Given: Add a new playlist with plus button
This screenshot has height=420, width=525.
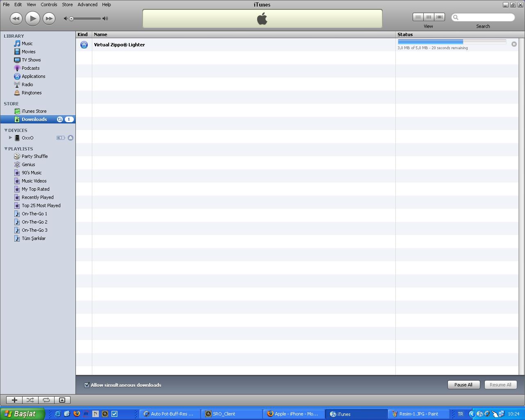Looking at the screenshot, I should point(14,400).
